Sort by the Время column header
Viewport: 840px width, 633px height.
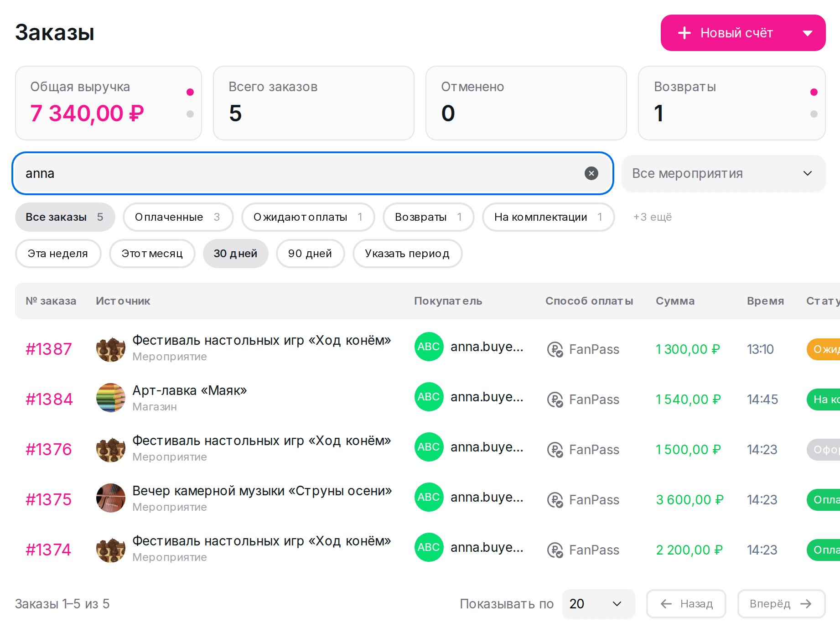coord(765,301)
